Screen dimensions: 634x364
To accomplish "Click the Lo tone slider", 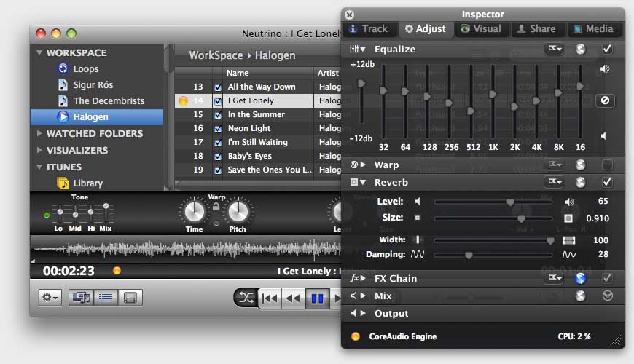I will pos(60,213).
